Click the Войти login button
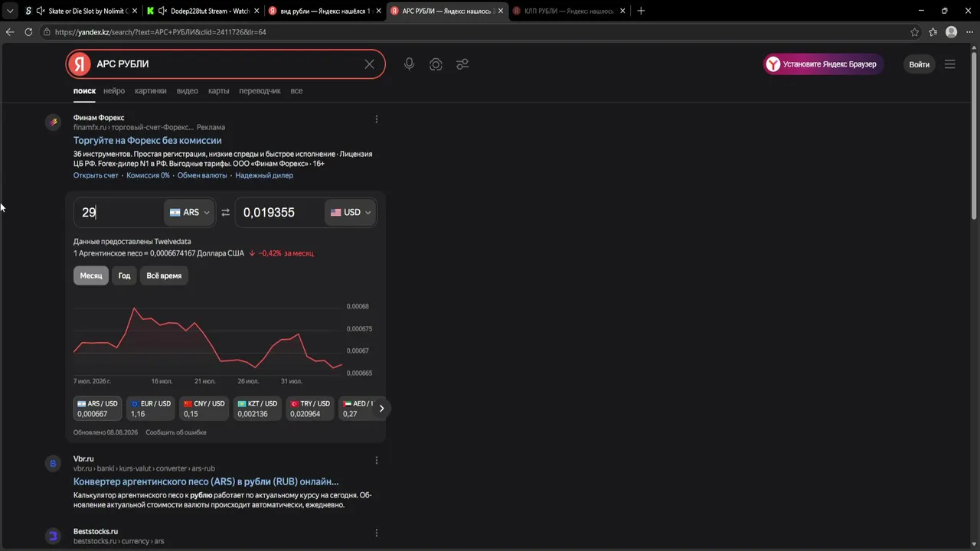 click(x=919, y=64)
